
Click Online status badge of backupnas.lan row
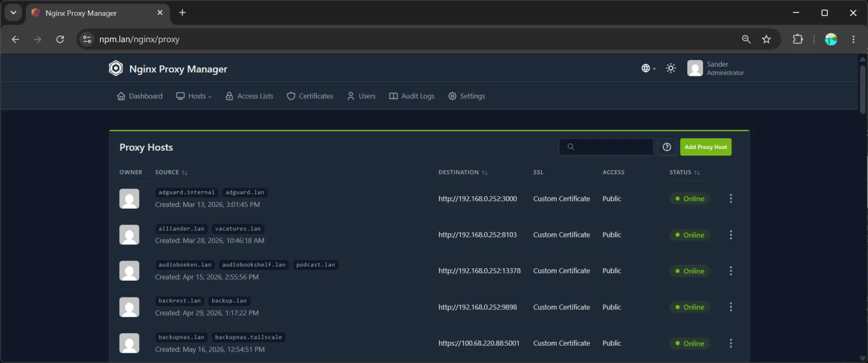coord(690,343)
